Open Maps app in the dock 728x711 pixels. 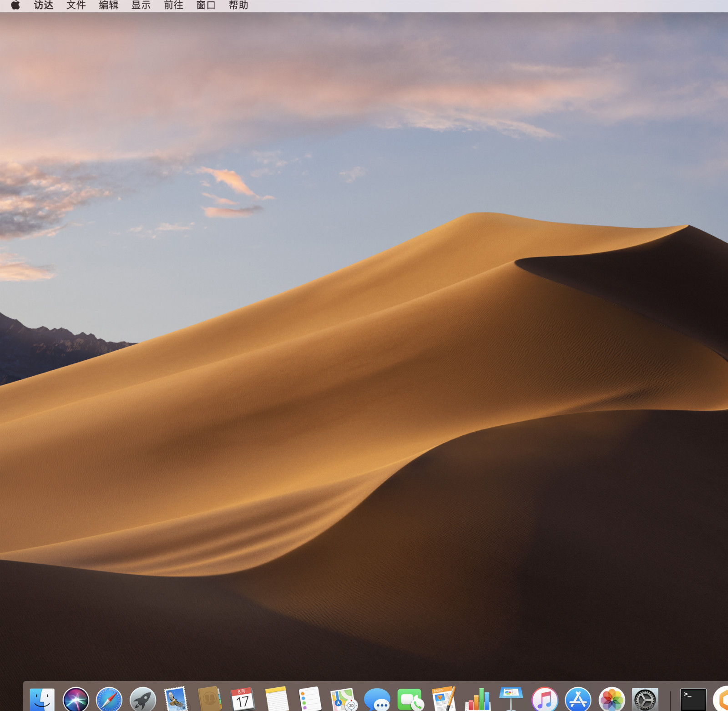(x=344, y=699)
